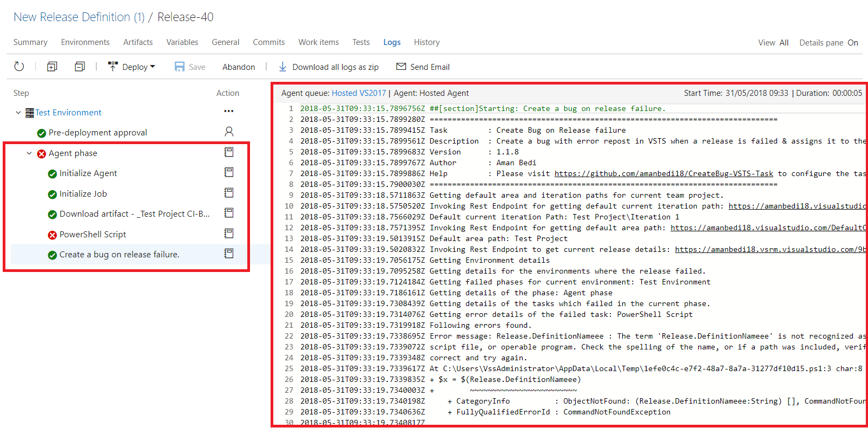
Task: Click the Abandon button
Action: pyautogui.click(x=239, y=67)
